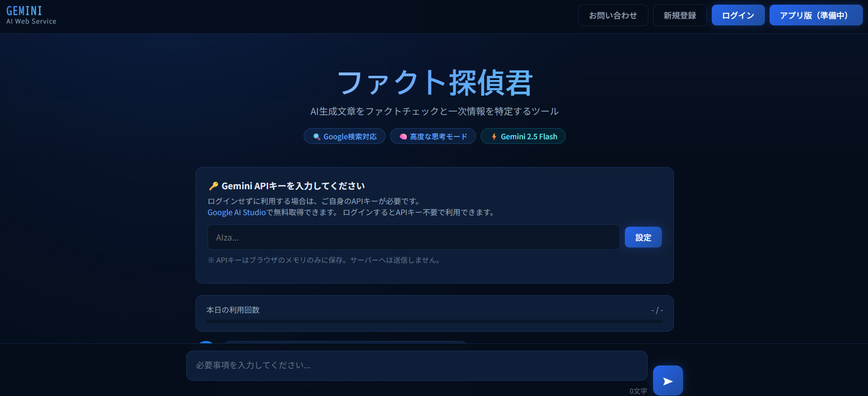Image resolution: width=868 pixels, height=396 pixels.
Task: Click the ファクト探偵君 page title
Action: click(434, 83)
